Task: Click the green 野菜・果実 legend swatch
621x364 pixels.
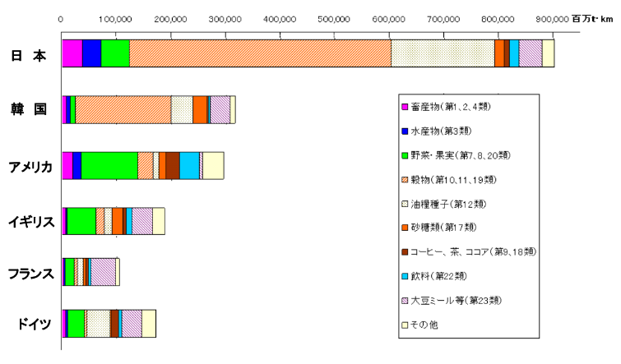Action: click(405, 155)
